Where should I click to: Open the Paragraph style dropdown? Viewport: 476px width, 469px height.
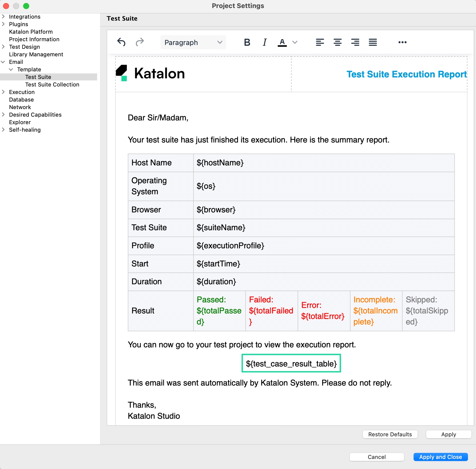click(x=193, y=42)
